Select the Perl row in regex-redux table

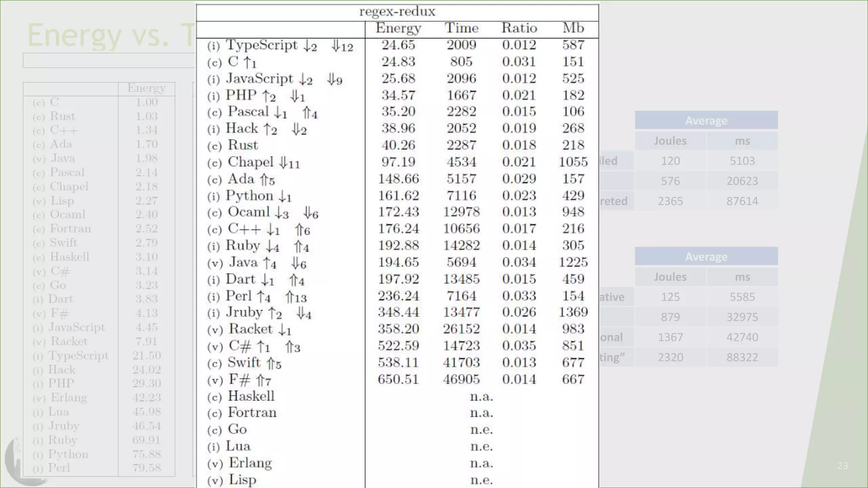tap(397, 296)
